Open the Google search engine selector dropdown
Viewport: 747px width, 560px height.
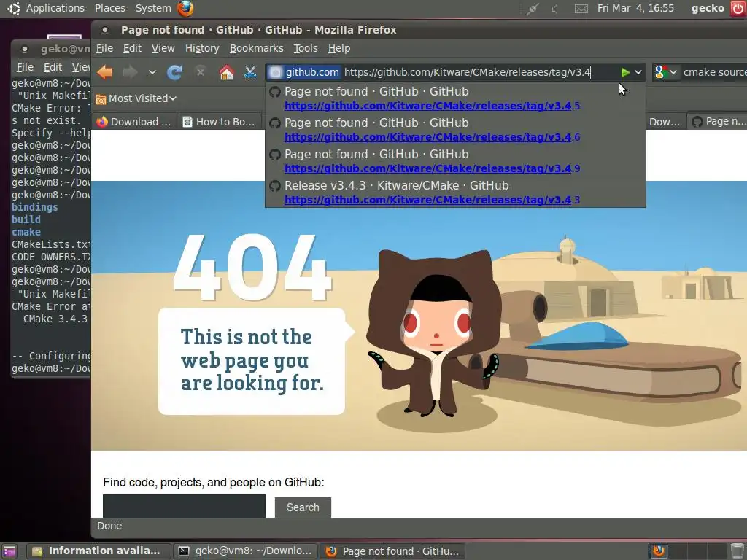point(665,72)
